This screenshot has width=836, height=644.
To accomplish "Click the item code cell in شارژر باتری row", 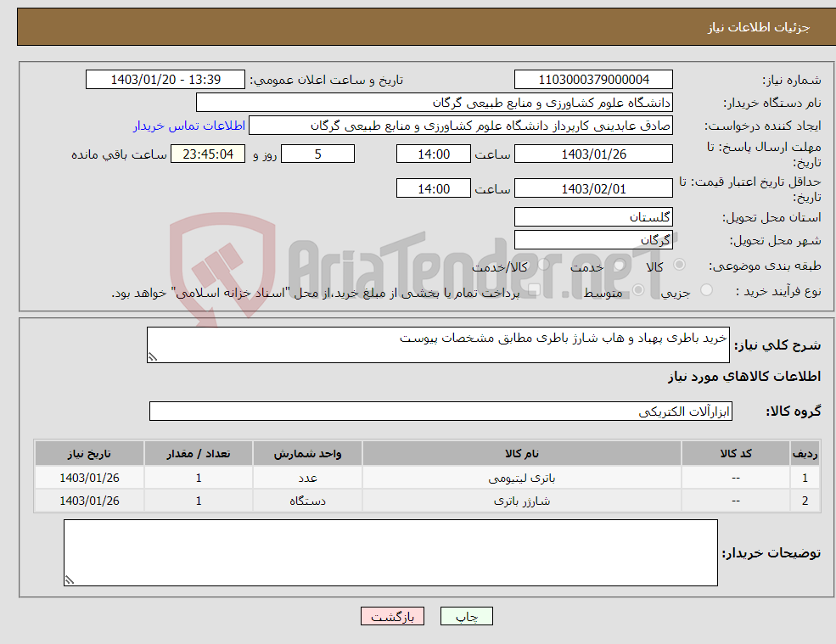I will 736,501.
